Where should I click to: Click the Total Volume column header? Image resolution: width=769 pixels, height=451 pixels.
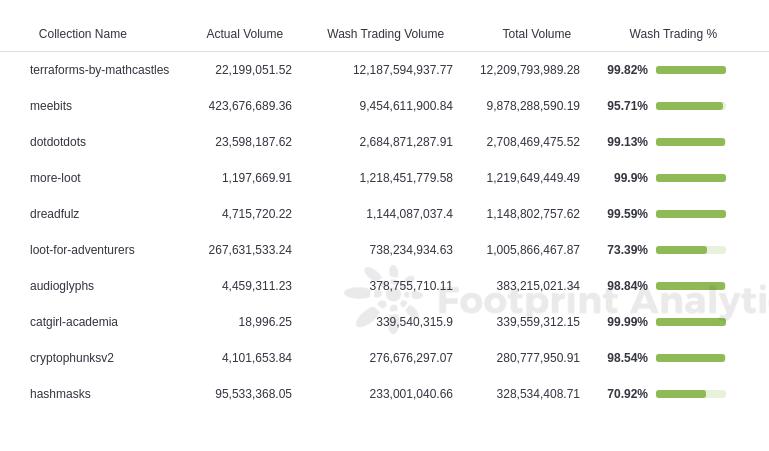tap(537, 34)
